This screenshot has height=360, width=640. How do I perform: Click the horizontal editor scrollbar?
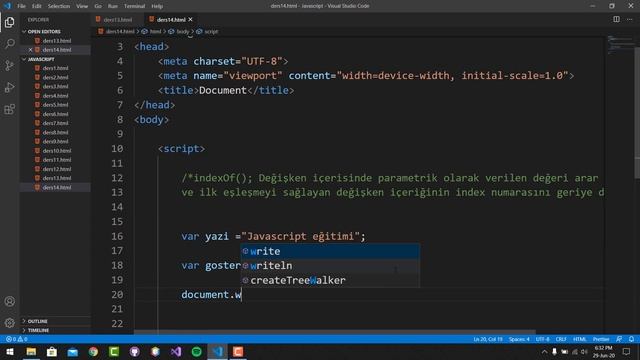coord(335,332)
